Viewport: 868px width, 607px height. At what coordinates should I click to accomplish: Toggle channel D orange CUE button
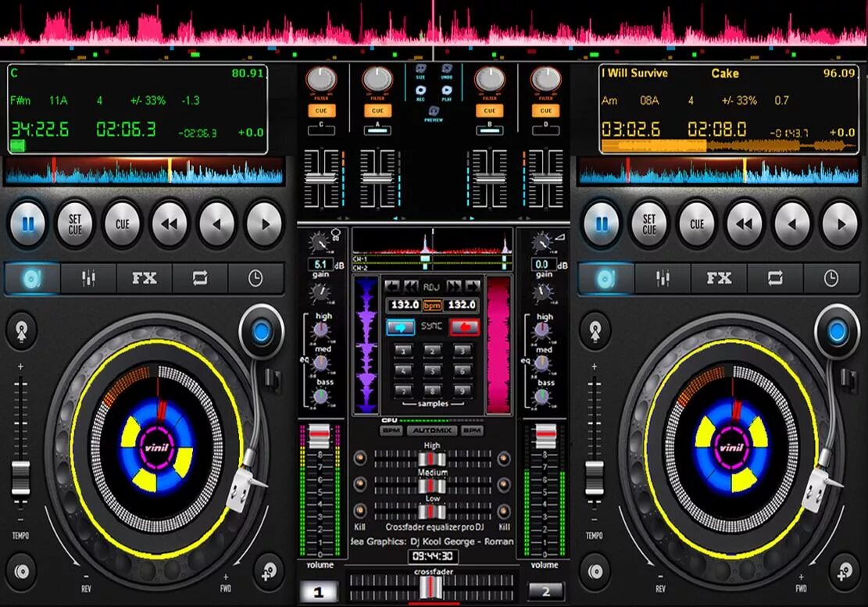(x=546, y=111)
